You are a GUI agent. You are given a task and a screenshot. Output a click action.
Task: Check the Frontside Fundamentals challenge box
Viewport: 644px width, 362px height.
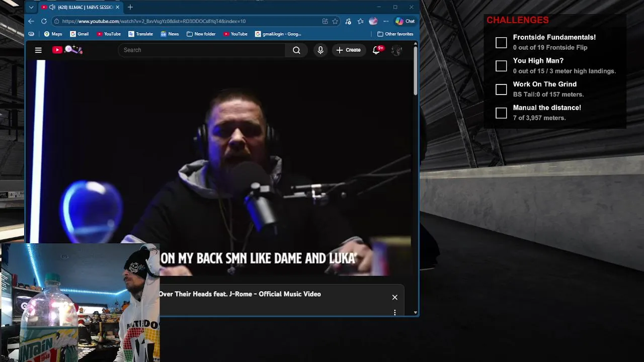(501, 43)
